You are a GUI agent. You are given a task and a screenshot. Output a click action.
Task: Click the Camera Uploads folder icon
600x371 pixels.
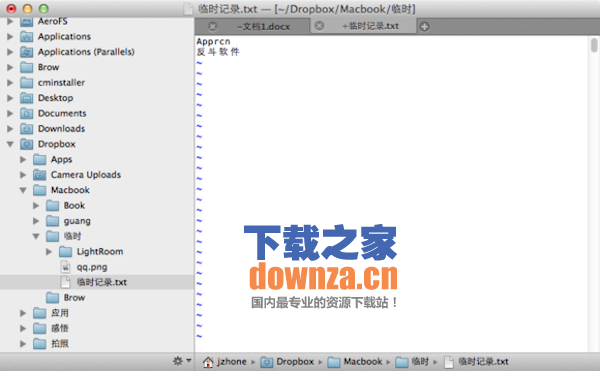[x=39, y=175]
